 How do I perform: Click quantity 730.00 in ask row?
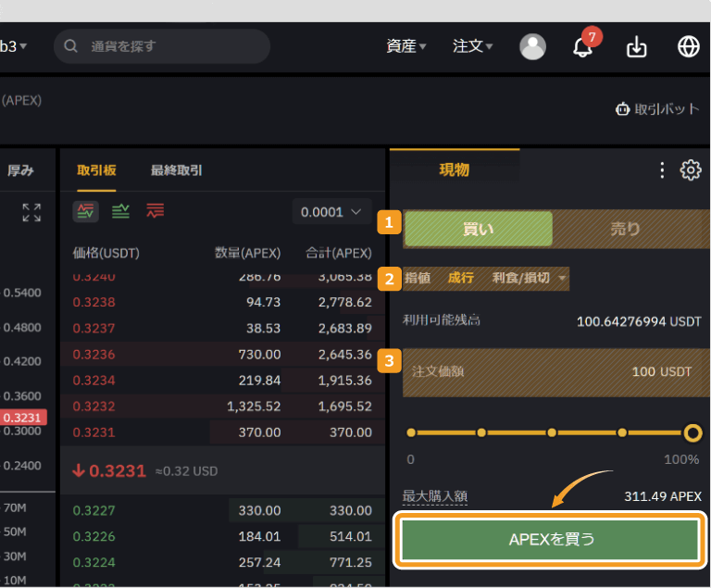[x=259, y=355]
